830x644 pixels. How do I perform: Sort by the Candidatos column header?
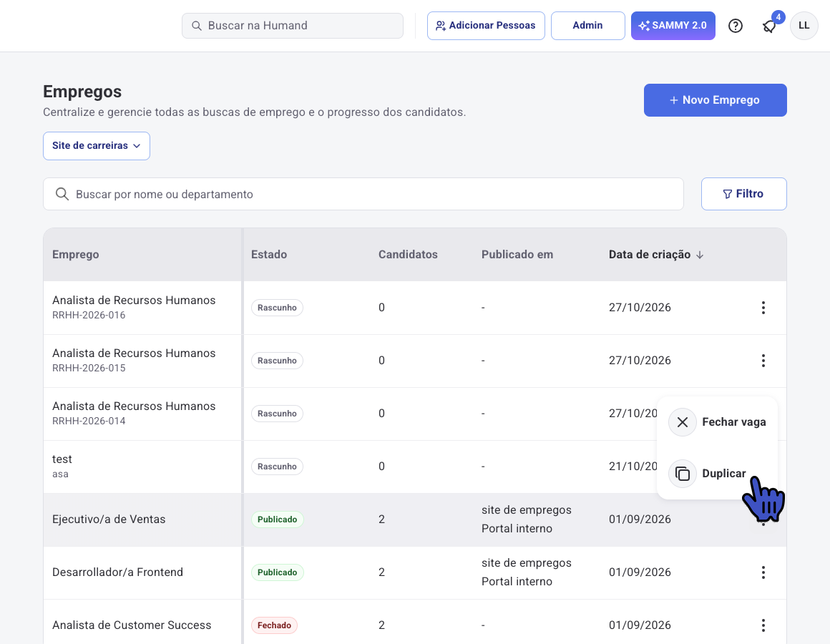tap(408, 255)
